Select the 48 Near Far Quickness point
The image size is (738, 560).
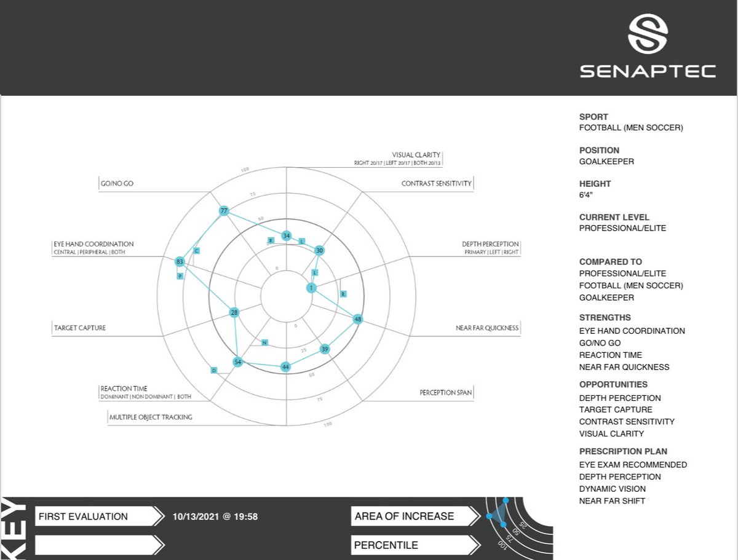[x=358, y=319]
